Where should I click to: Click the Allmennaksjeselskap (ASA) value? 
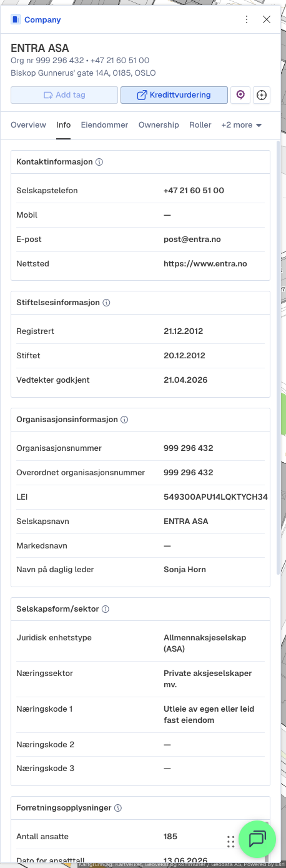(205, 643)
